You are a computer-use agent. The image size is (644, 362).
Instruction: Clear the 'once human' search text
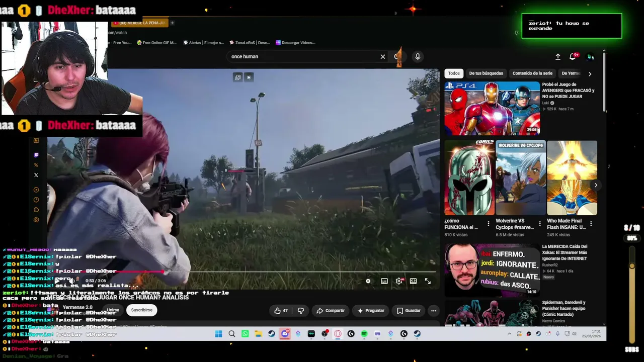383,57
